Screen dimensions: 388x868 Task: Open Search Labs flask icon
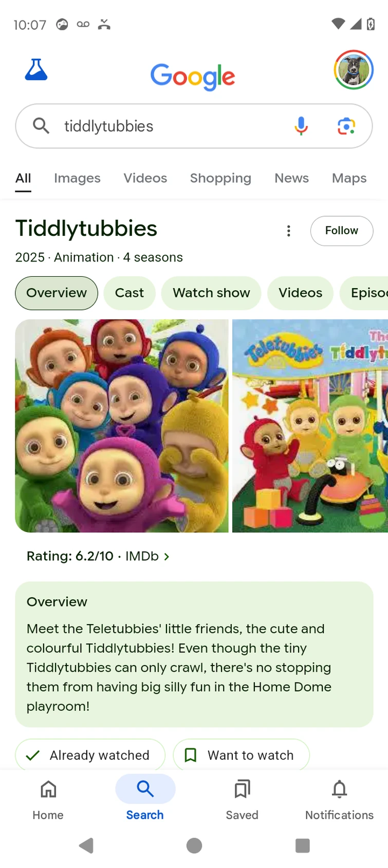coord(36,70)
